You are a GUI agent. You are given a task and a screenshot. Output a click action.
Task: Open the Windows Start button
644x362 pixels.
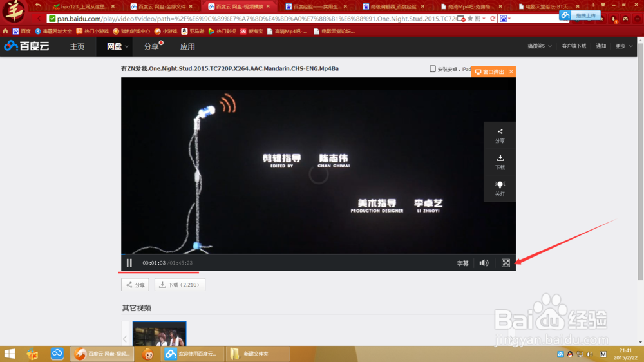click(x=10, y=354)
